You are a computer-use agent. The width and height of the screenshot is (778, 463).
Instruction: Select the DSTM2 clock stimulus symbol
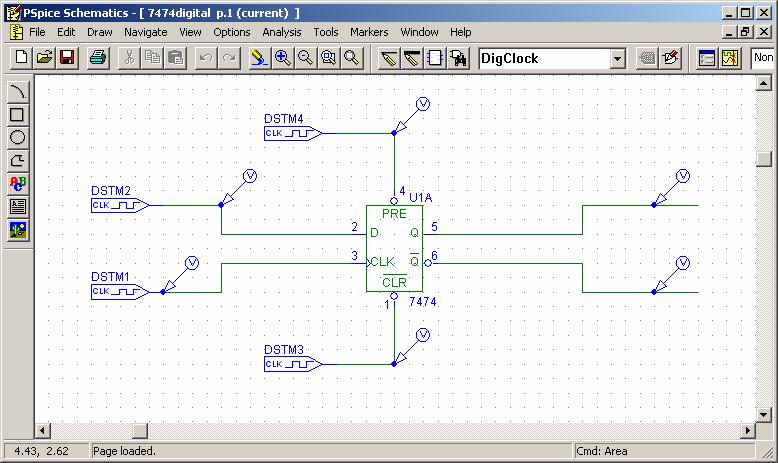[x=120, y=205]
